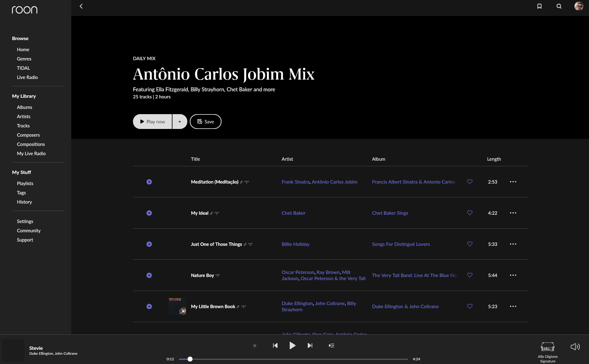Play the Meditation (Meditação) track
This screenshot has width=589, height=364.
coord(149,182)
